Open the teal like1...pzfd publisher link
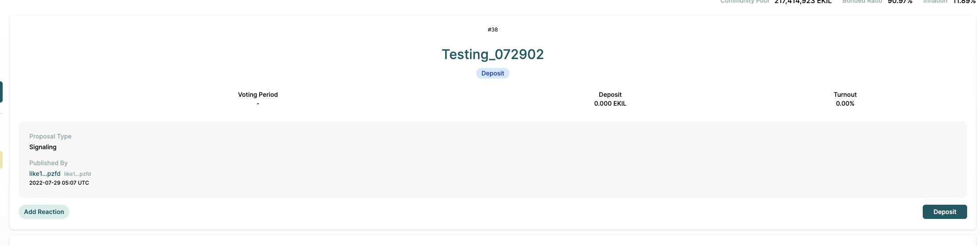The image size is (980, 246). pyautogui.click(x=45, y=174)
